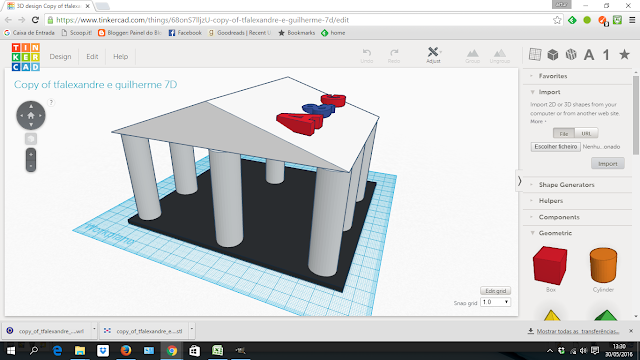Open the letters shapes category icon

(589, 55)
